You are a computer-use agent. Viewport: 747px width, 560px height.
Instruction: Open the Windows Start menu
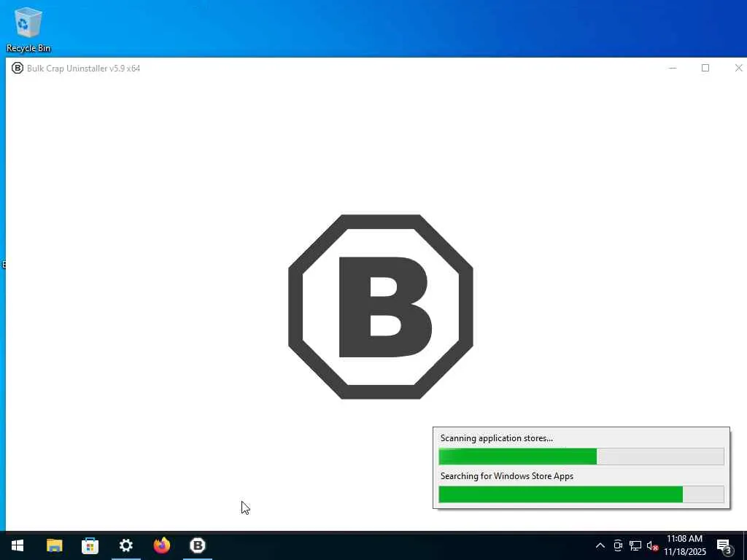pos(18,545)
